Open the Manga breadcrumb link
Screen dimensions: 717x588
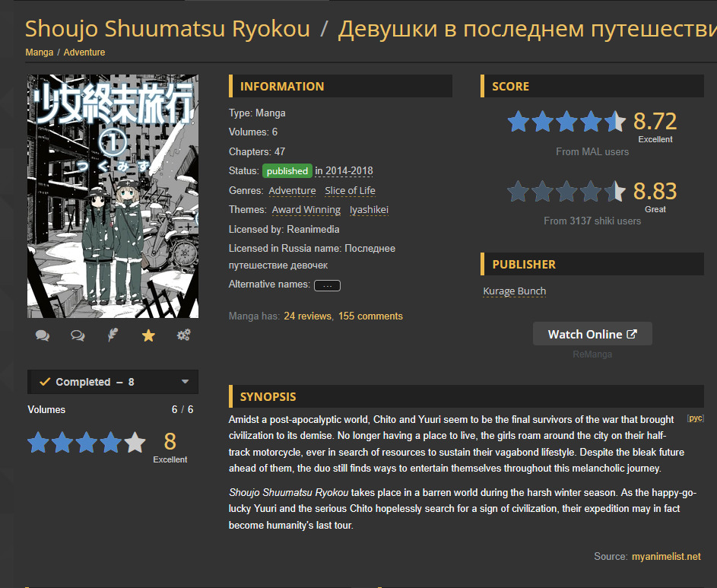(x=40, y=52)
